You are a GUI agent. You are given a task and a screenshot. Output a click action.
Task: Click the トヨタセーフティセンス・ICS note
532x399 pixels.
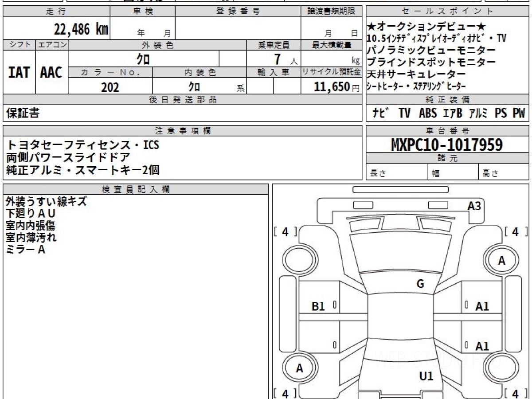82,145
